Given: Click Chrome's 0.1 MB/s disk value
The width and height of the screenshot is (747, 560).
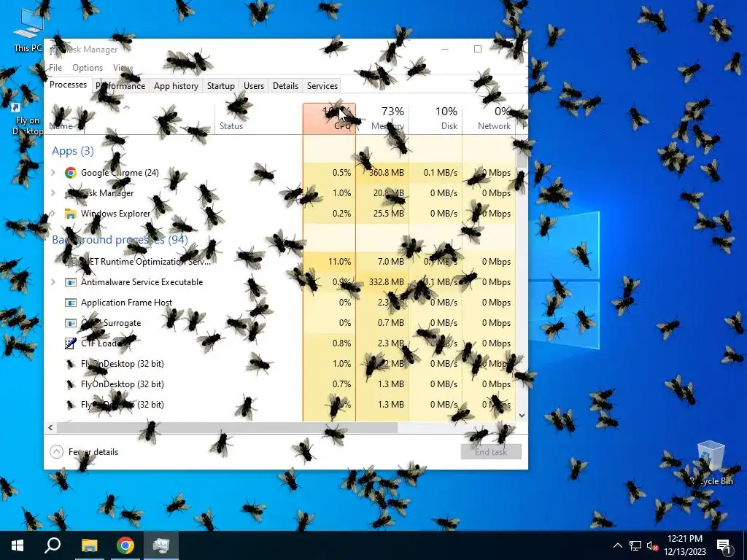Looking at the screenshot, I should [x=436, y=173].
